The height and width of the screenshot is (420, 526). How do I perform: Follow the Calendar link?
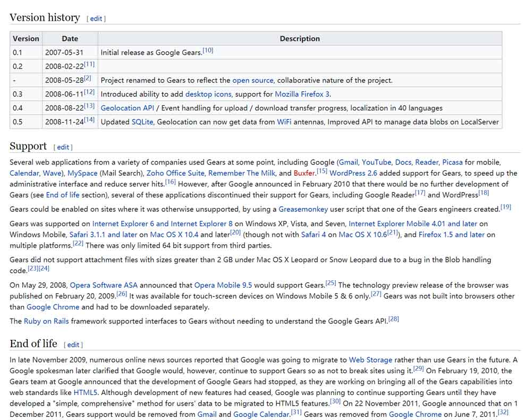click(x=24, y=173)
